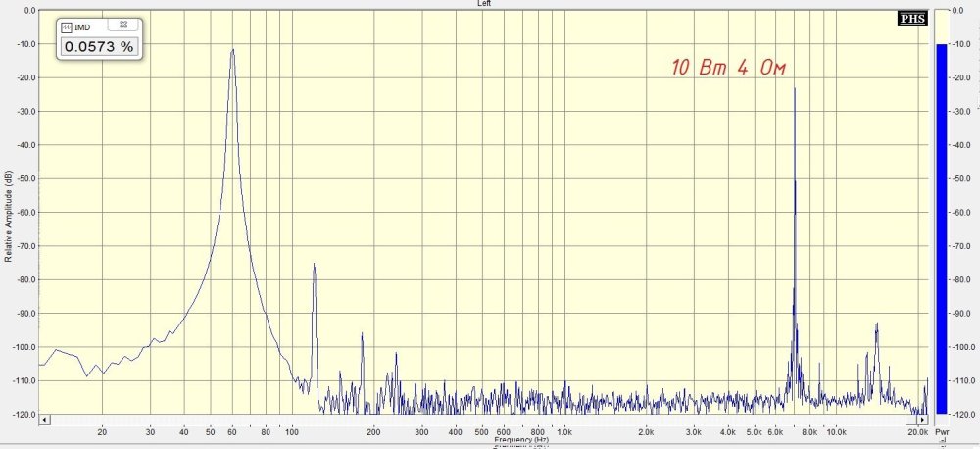Click the '2.0k' frequency tick label
This screenshot has height=449, width=980.
tap(646, 431)
